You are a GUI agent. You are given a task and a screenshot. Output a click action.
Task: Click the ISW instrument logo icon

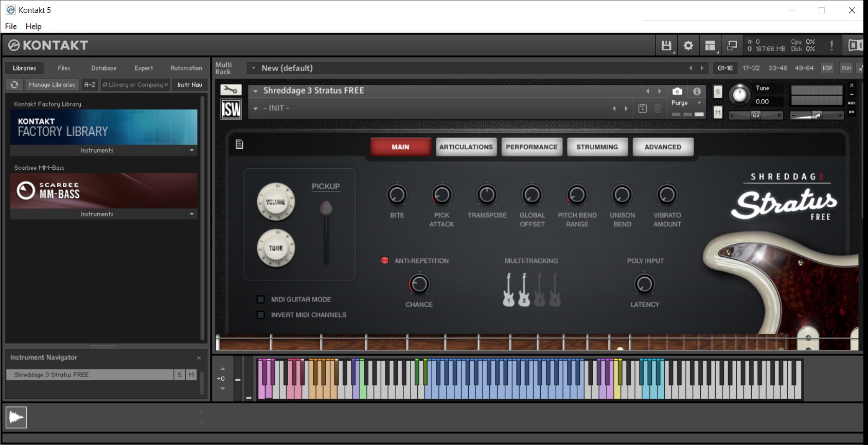(231, 109)
